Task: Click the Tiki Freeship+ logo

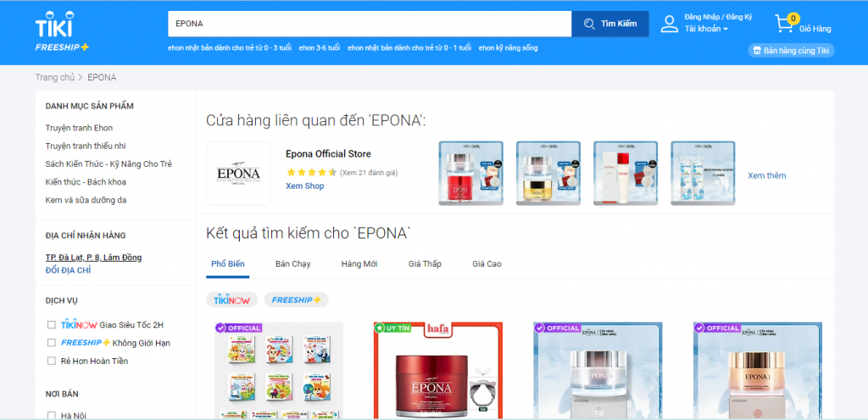Action: point(61,31)
